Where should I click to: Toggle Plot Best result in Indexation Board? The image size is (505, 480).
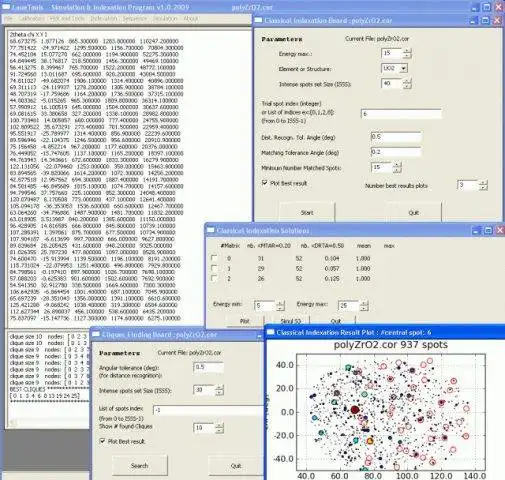tap(265, 183)
